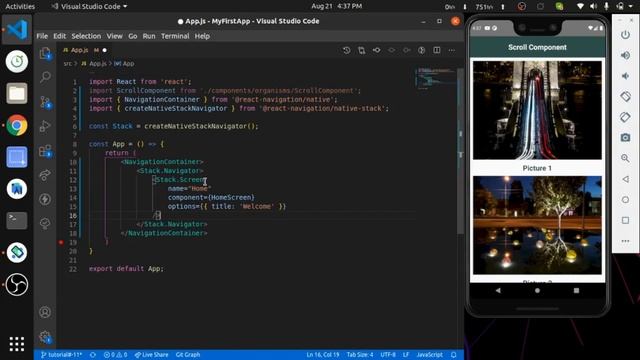Open the Extensions view in activity bar

[x=45, y=151]
